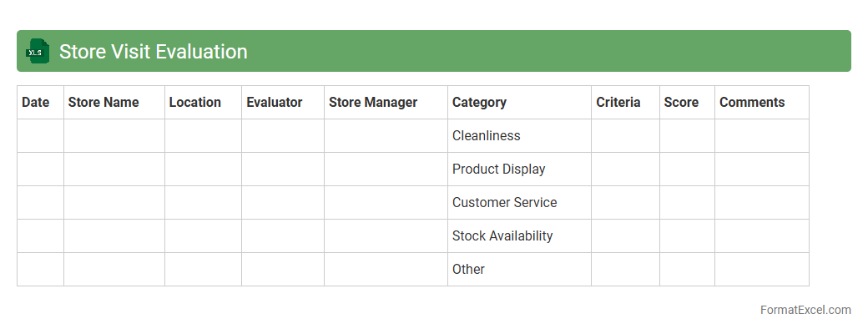Select the Criteria column header
The width and height of the screenshot is (868, 334).
click(618, 103)
